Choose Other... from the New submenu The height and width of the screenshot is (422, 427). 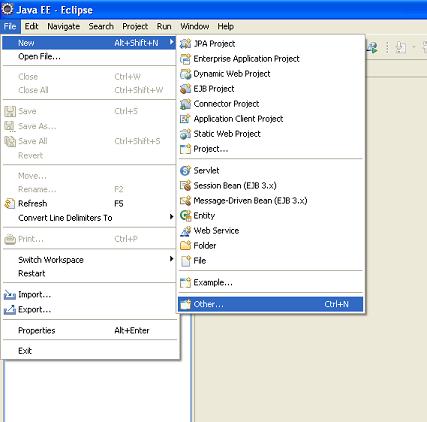coord(270,304)
